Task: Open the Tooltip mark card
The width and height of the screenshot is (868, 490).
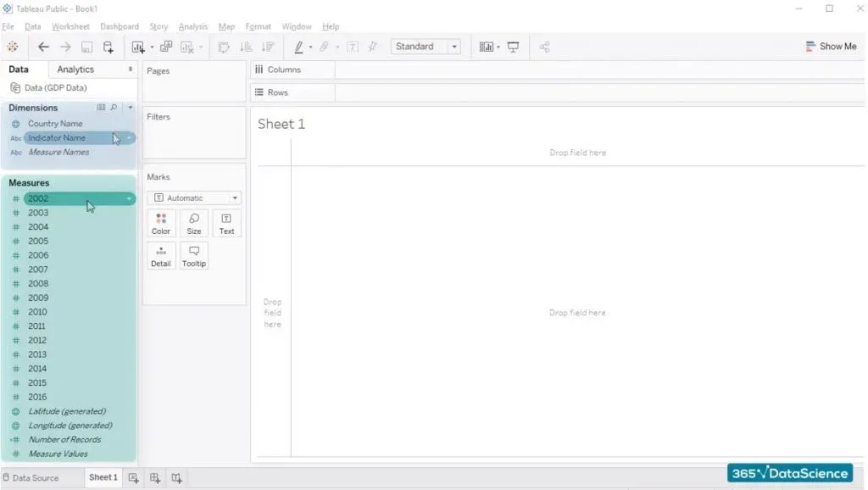Action: 194,255
